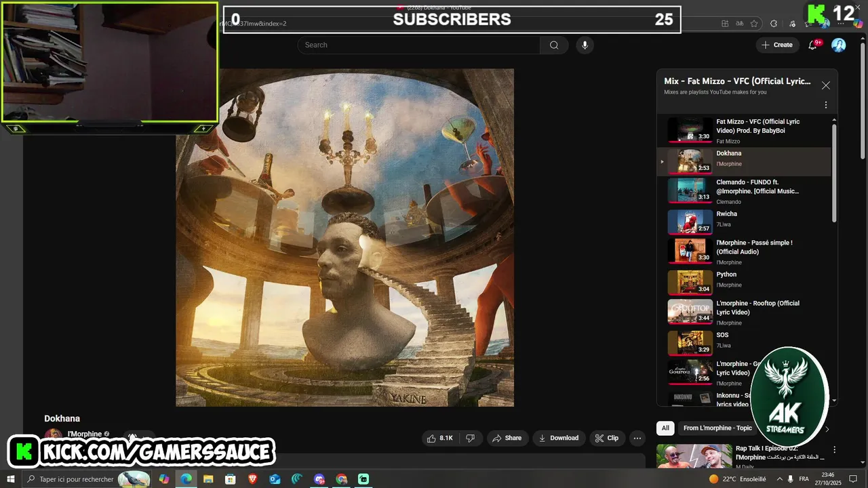Image resolution: width=868 pixels, height=488 pixels.
Task: Open Rap Talk Episode 02 recommended video
Action: point(743,457)
